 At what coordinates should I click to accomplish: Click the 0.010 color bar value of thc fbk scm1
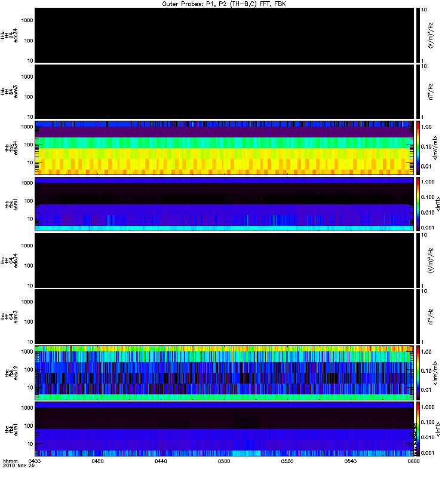click(428, 437)
